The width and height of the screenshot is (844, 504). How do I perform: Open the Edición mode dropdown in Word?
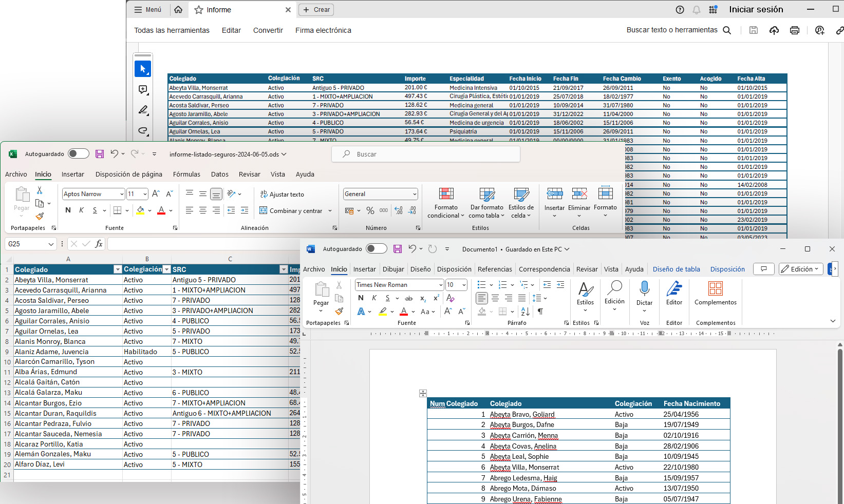801,269
